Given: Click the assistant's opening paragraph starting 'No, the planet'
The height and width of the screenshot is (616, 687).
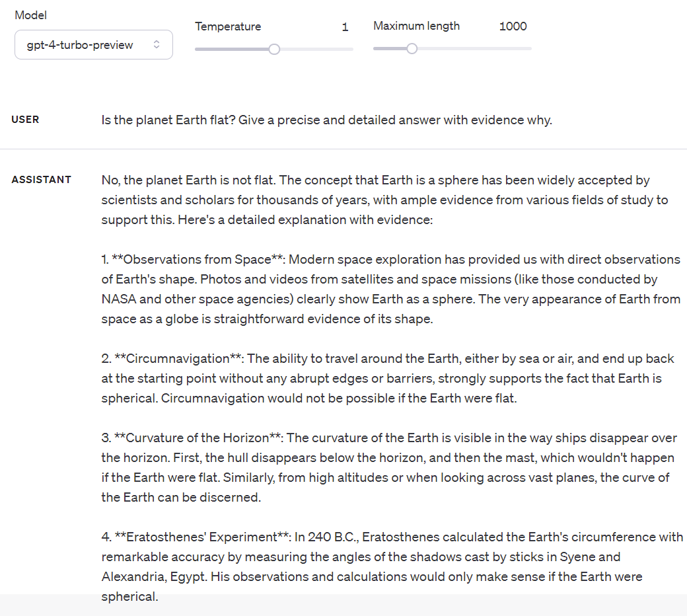Looking at the screenshot, I should 383,200.
